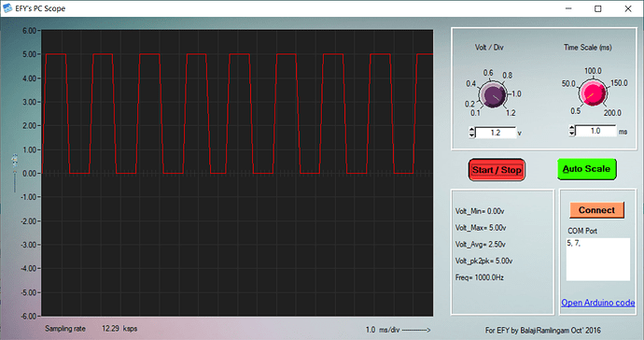The height and width of the screenshot is (340, 644).
Task: Increase the Volt/Div spinner value
Action: 471,130
